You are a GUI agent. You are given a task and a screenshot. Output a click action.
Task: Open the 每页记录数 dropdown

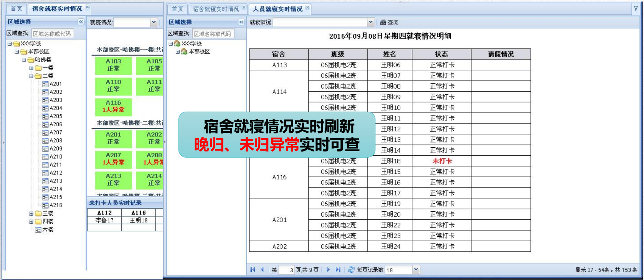coord(416,270)
